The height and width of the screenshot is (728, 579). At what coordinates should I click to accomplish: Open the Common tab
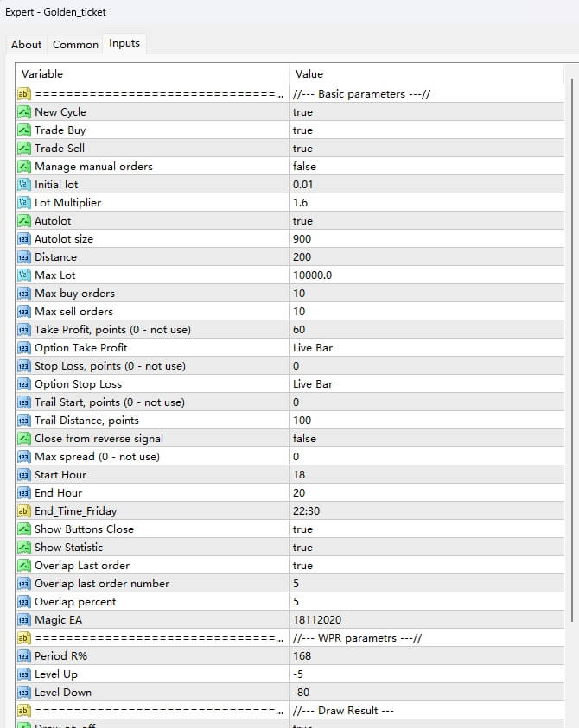tap(75, 45)
